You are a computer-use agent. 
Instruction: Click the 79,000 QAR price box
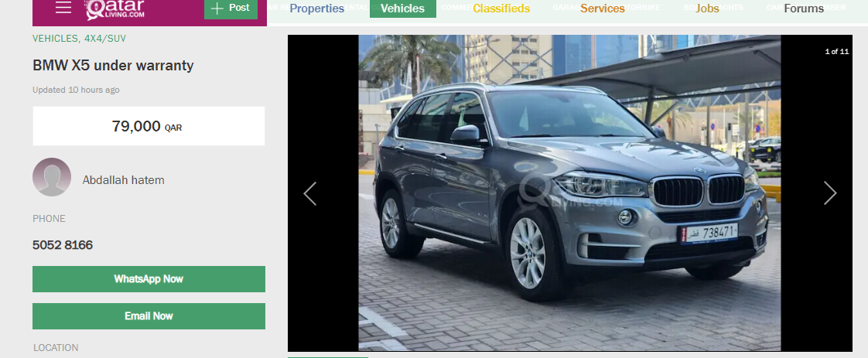[149, 126]
